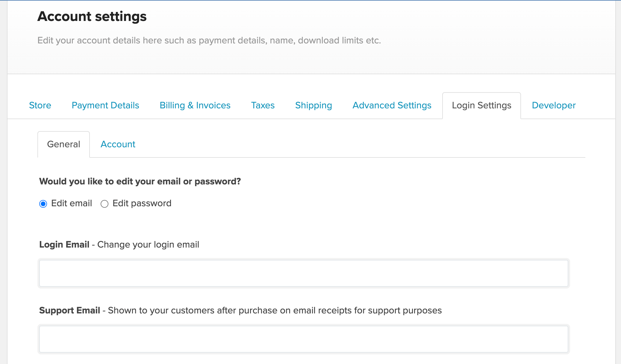Click into the Support Email field

[x=304, y=339]
